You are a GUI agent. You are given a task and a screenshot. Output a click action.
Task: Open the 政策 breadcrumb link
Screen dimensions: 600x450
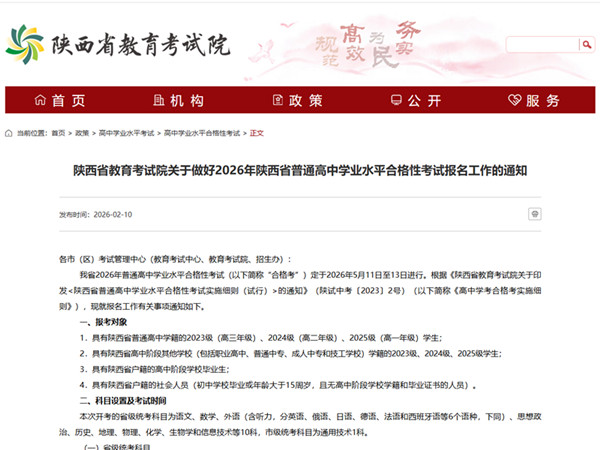82,133
